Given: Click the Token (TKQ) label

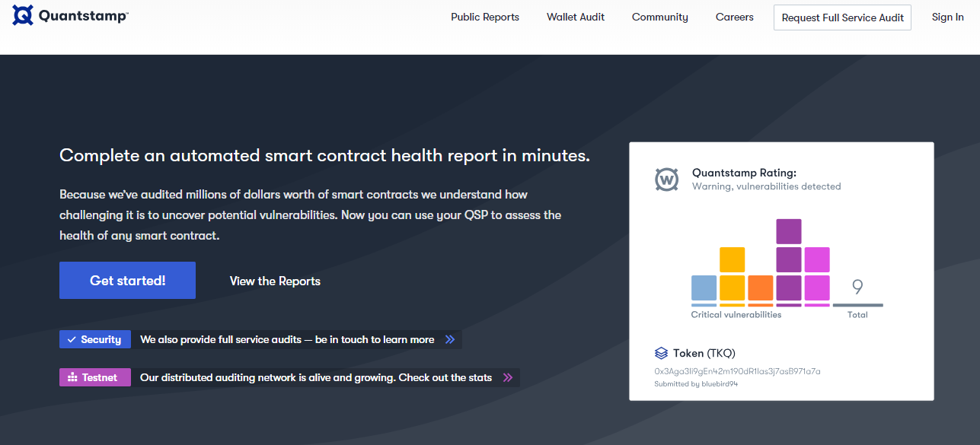Looking at the screenshot, I should (x=704, y=353).
